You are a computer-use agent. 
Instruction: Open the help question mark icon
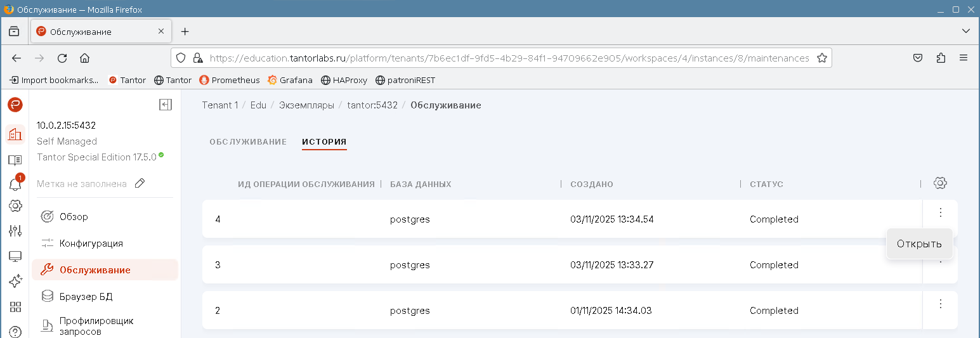point(15,332)
